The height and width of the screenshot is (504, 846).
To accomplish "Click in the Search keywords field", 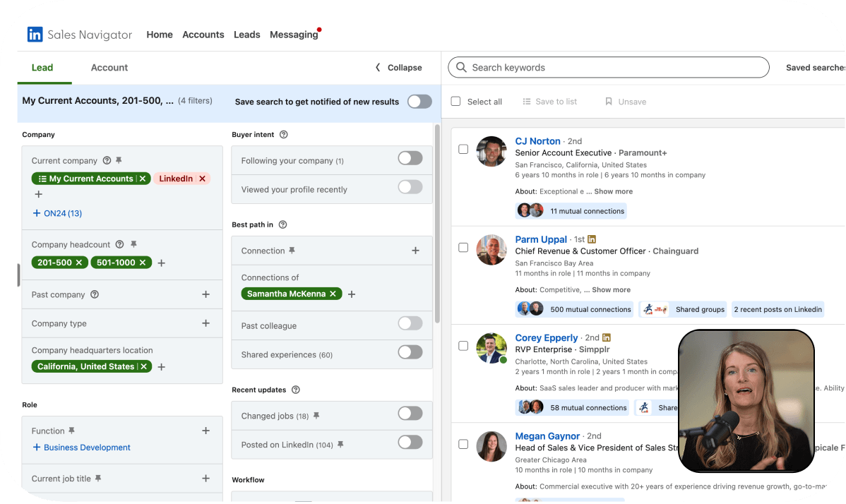I will click(609, 67).
